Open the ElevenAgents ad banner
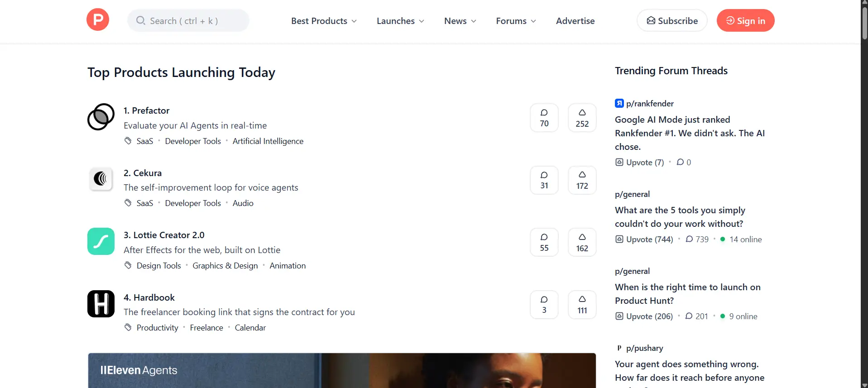Image resolution: width=868 pixels, height=388 pixels. point(342,370)
